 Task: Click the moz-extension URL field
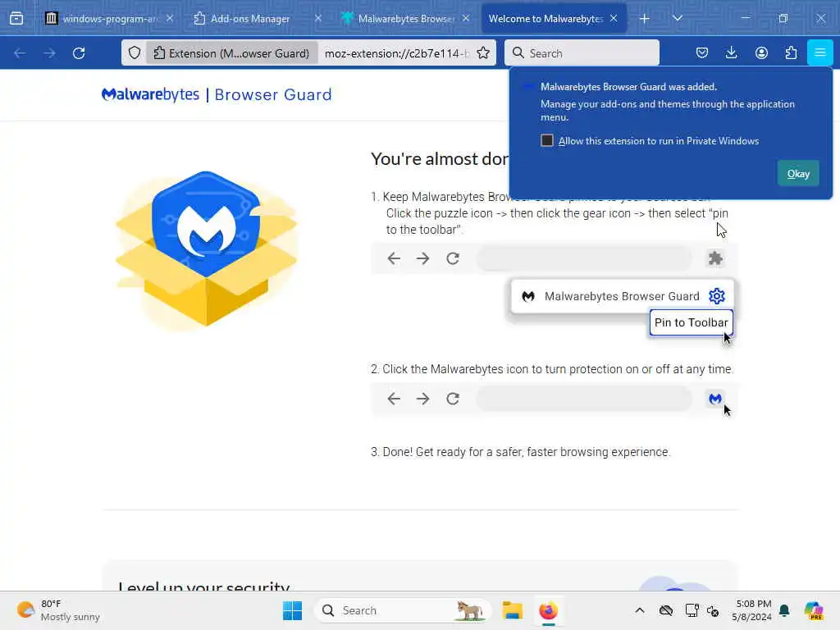(x=396, y=53)
